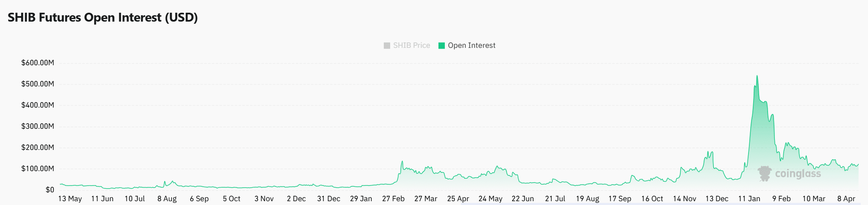868x205 pixels.
Task: Click the green Open Interest legend swatch
Action: [x=441, y=46]
